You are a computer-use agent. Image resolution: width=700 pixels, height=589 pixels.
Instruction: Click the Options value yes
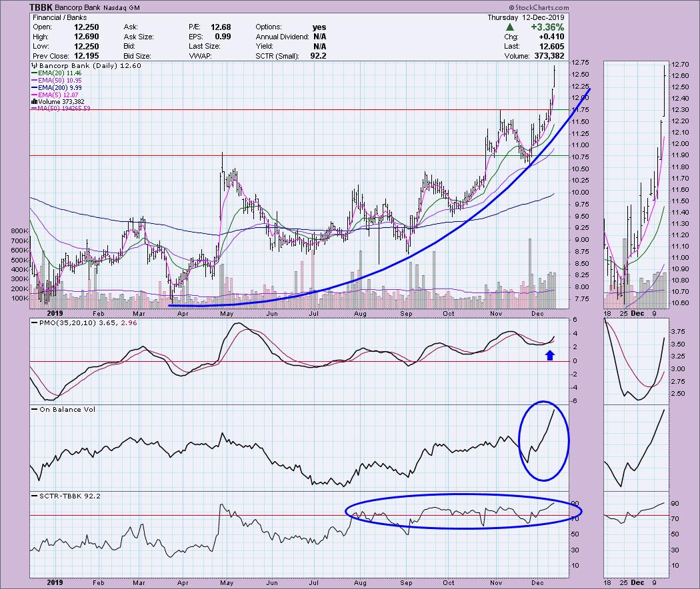319,27
